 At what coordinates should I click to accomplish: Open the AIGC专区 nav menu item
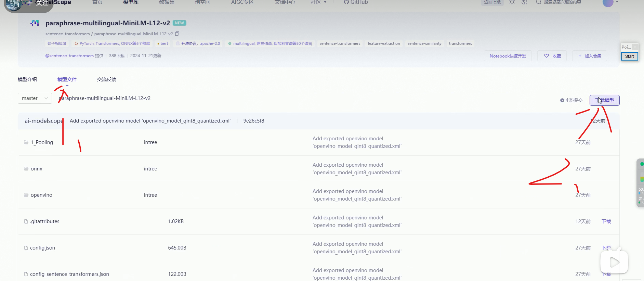tap(242, 2)
